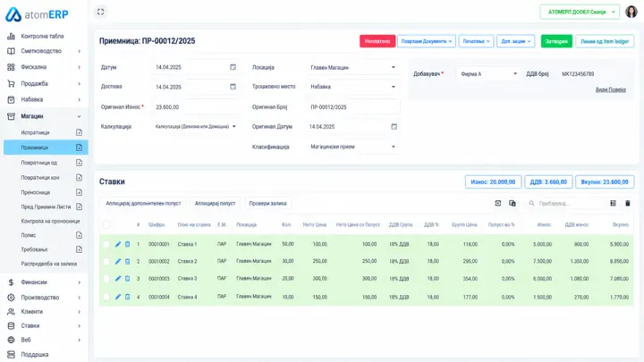Open the Калкулација dropdown

click(195, 126)
